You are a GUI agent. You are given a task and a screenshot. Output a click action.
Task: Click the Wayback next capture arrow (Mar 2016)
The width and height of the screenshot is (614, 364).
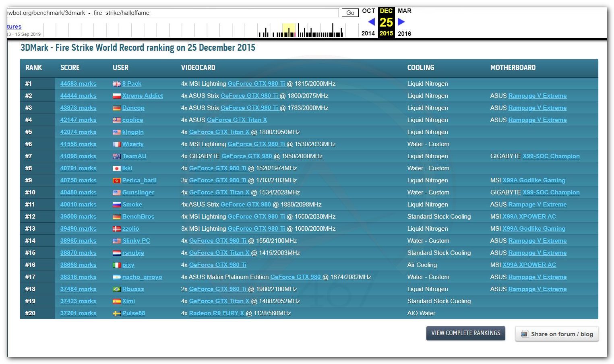coord(401,22)
